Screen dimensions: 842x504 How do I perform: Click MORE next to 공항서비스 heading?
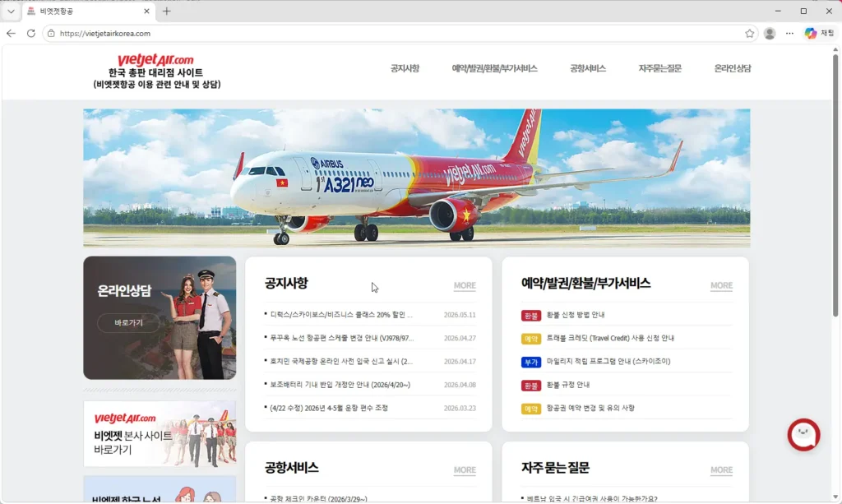click(465, 470)
